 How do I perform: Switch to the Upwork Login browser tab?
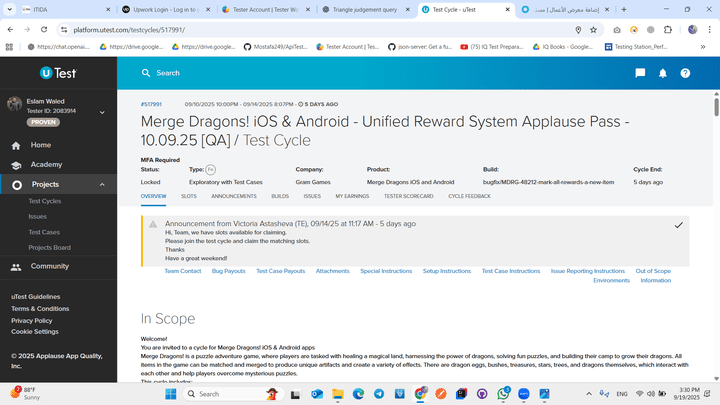(x=165, y=9)
